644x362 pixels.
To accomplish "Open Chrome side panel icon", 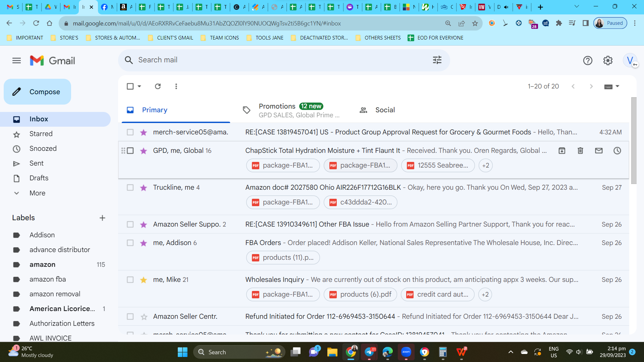I will click(586, 23).
